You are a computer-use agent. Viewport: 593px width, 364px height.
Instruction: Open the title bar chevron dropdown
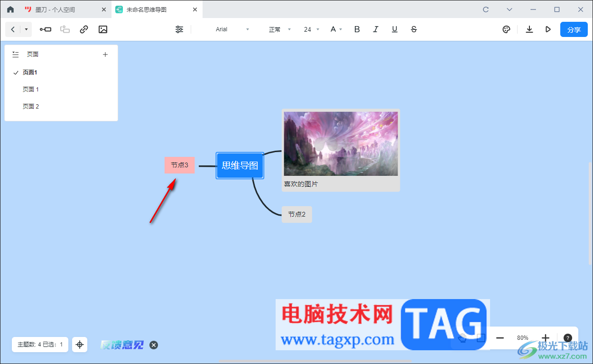click(510, 9)
